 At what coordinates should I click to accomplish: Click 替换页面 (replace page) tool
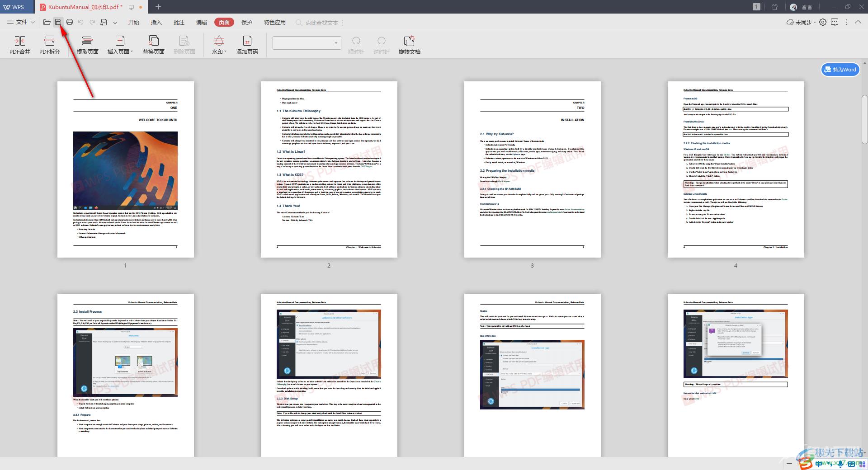[154, 45]
